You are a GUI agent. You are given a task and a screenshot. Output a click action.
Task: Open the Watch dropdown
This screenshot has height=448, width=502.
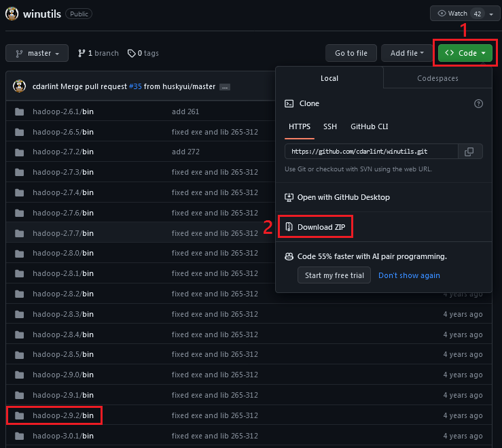(465, 14)
